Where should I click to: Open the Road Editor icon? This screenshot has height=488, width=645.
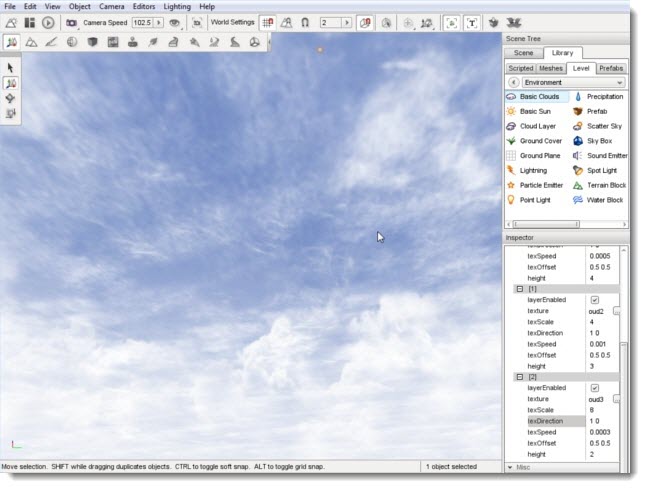tap(234, 42)
